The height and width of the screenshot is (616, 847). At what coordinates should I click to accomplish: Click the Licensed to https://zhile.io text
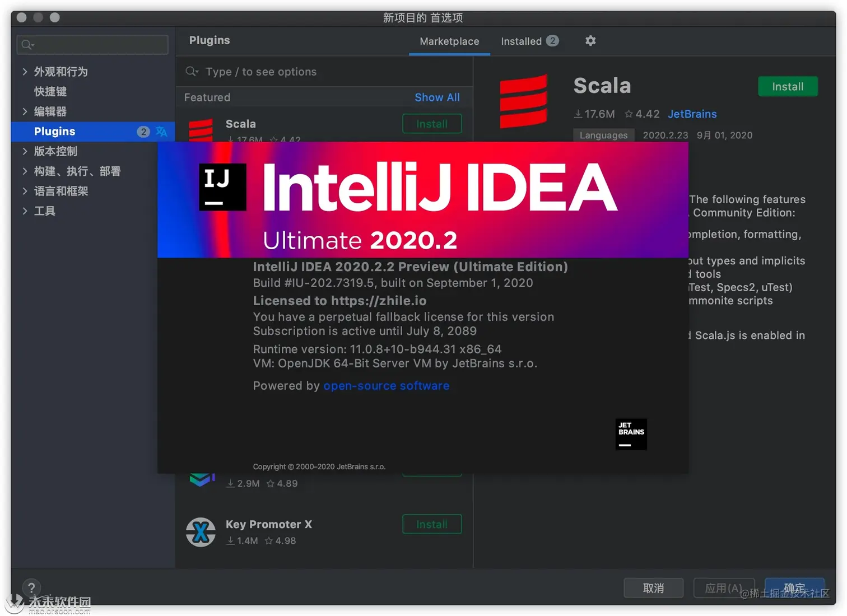[x=339, y=301]
